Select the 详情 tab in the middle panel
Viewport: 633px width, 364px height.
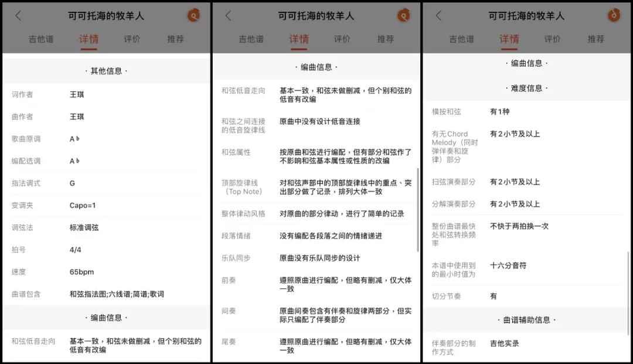pos(299,40)
